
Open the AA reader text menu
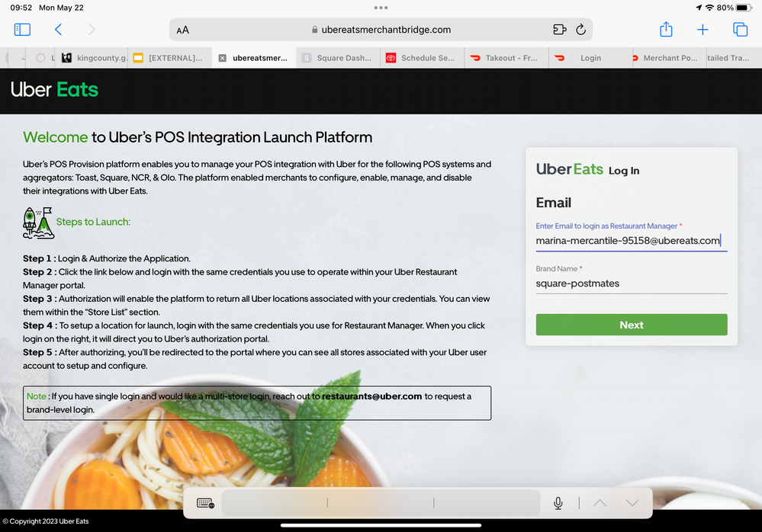182,30
